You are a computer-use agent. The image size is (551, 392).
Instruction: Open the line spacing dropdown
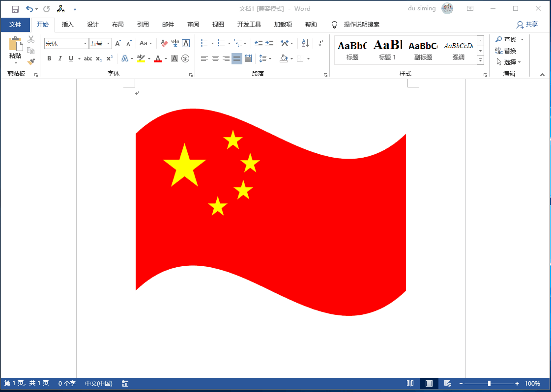click(x=270, y=59)
